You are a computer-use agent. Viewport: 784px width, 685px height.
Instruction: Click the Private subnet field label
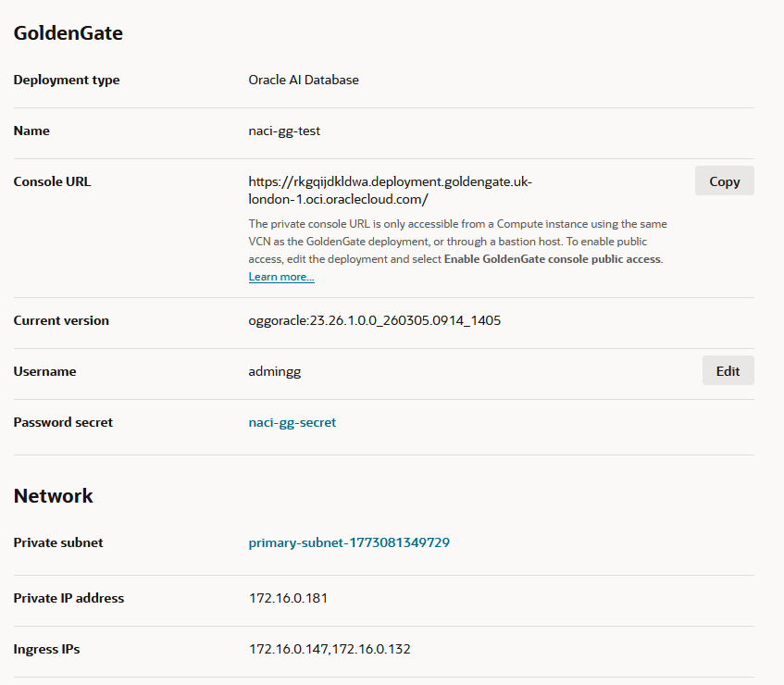(58, 542)
